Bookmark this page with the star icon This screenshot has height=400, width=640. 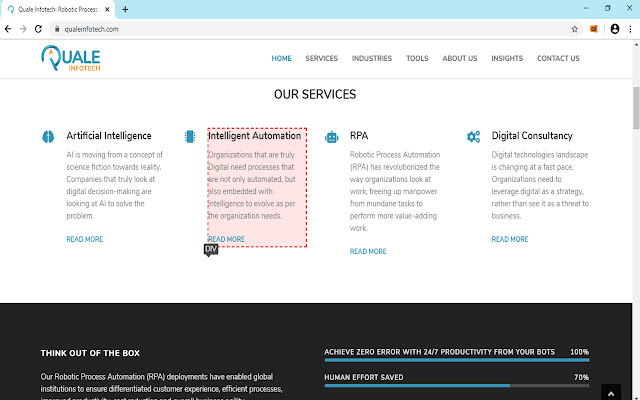(575, 29)
